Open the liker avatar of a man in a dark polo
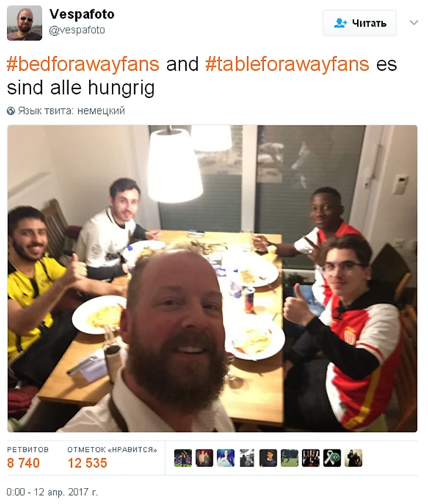428x504 pixels. pyautogui.click(x=268, y=458)
